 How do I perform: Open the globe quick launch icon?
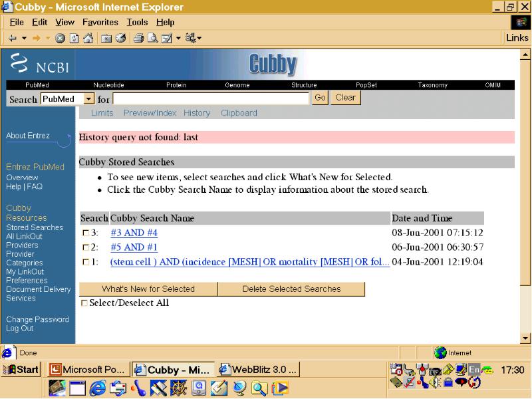coord(239,388)
